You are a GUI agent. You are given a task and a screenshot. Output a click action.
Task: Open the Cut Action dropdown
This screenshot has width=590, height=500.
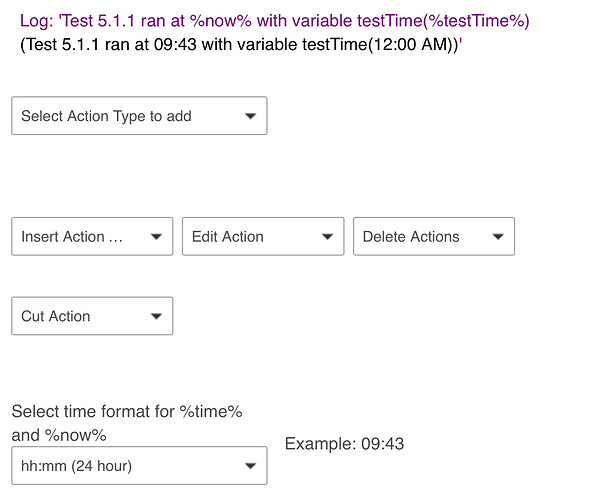[x=92, y=316]
